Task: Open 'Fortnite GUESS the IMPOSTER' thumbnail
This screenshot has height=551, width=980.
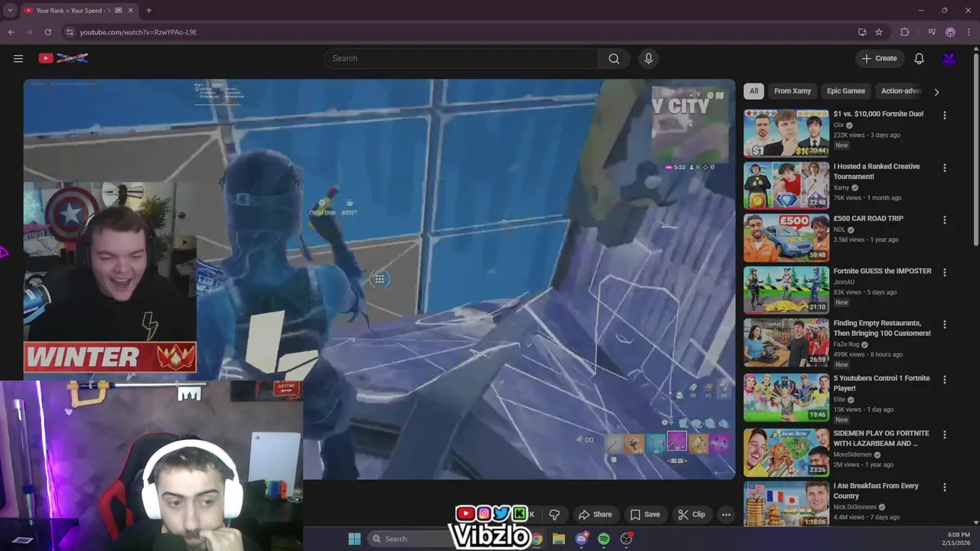Action: [786, 290]
